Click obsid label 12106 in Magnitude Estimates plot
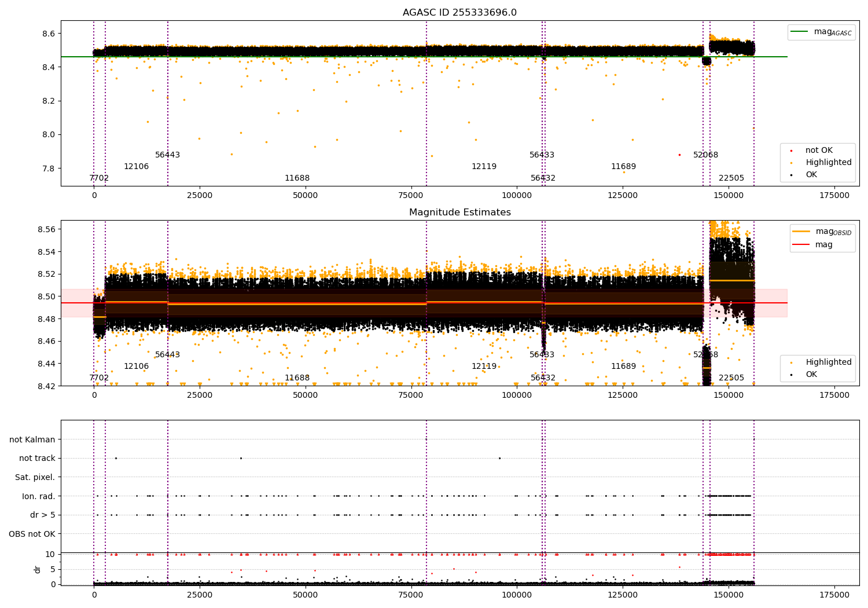 136,367
